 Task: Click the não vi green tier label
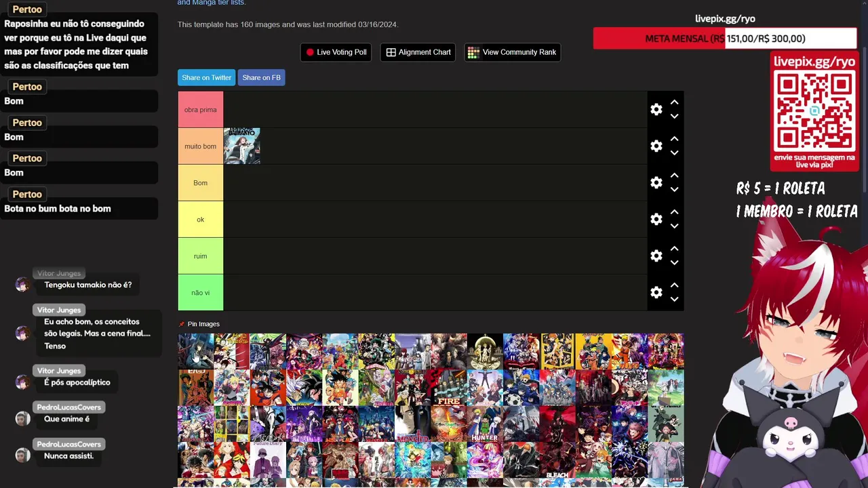coord(201,293)
